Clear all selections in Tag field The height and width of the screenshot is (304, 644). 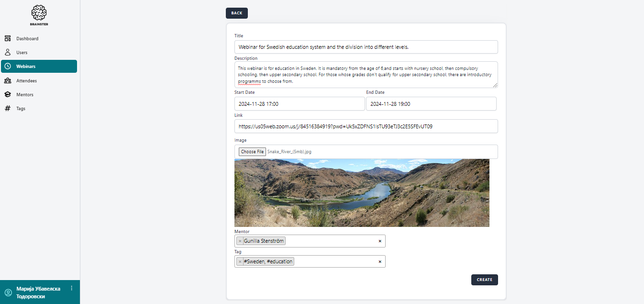click(380, 261)
